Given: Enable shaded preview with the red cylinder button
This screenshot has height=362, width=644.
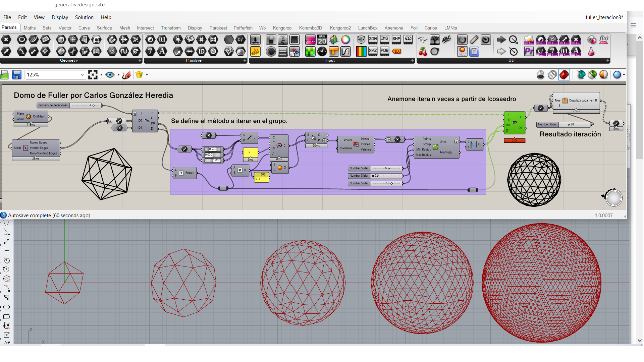Looking at the screenshot, I should [564, 75].
